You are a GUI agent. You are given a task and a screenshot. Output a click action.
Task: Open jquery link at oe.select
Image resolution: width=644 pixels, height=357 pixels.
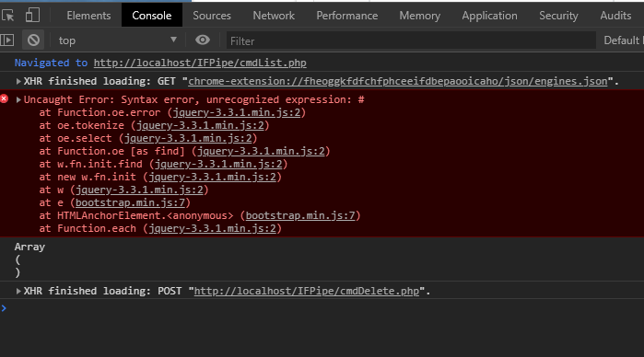click(x=188, y=138)
